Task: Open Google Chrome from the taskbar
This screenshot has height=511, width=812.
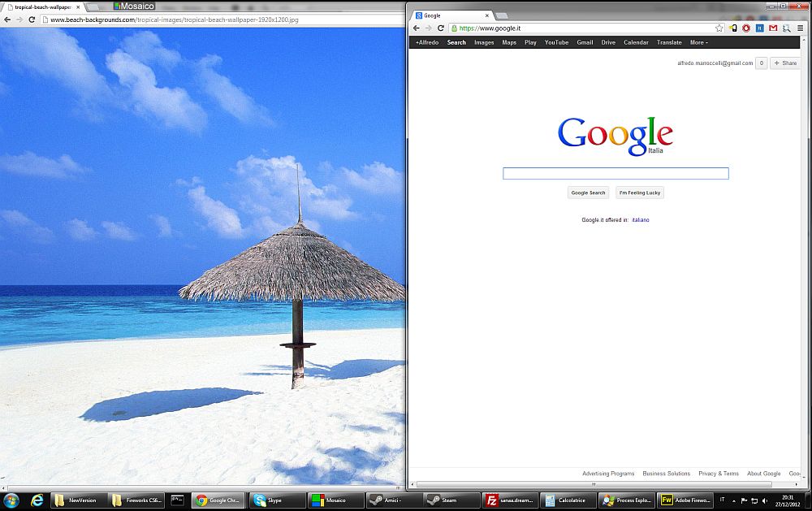Action: point(216,500)
